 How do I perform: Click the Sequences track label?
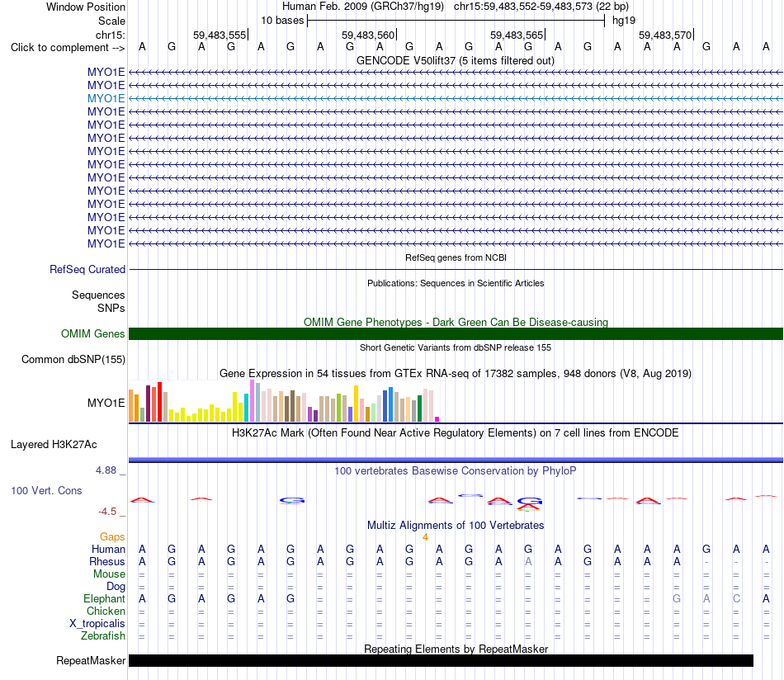click(x=98, y=295)
